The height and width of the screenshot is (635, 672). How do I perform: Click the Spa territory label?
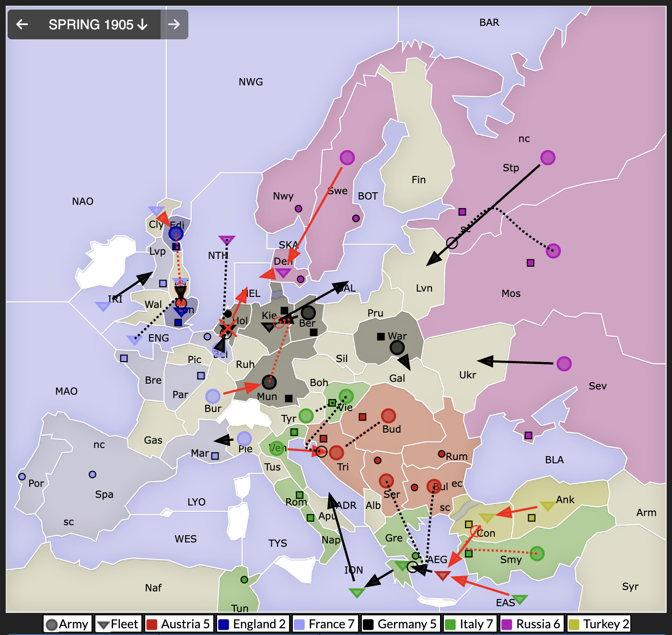[104, 494]
